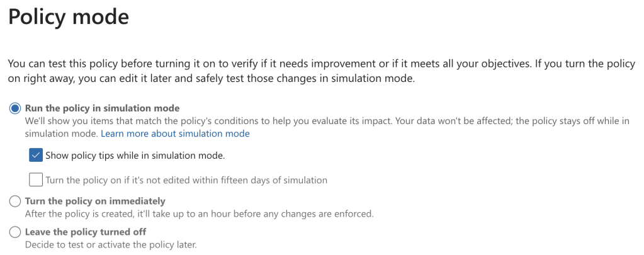The height and width of the screenshot is (255, 644).
Task: Click the 'Show policy tips while in simulation mode' label
Action: coord(135,155)
